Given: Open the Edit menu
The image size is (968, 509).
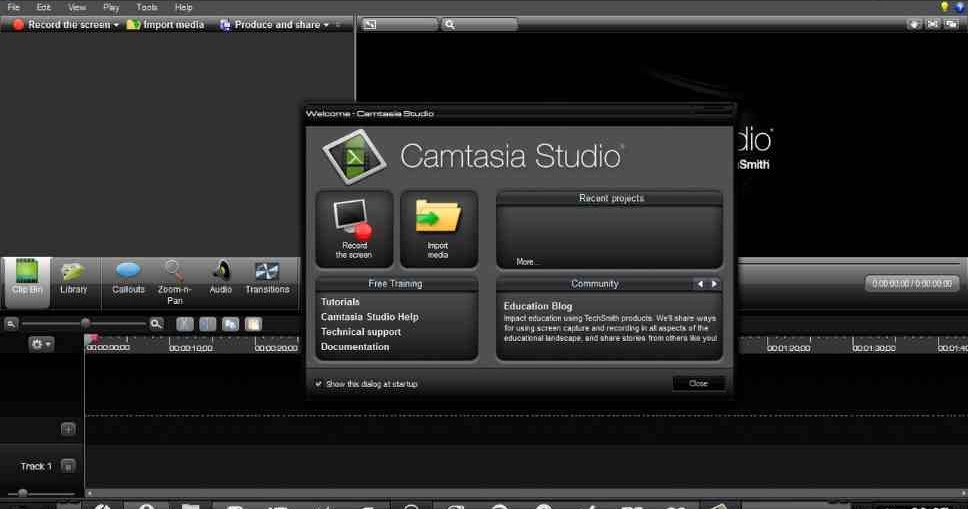Looking at the screenshot, I should [x=43, y=7].
